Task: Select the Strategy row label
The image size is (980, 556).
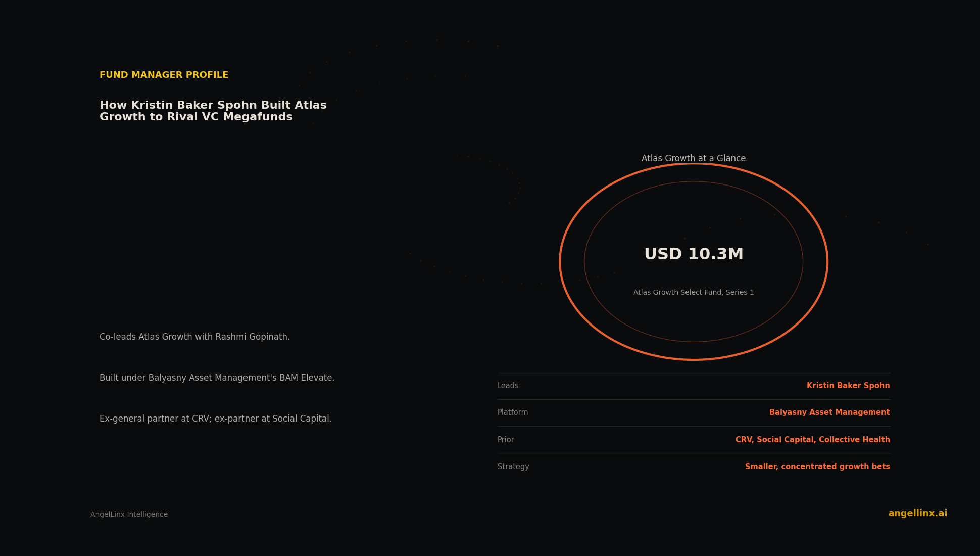Action: coord(513,467)
